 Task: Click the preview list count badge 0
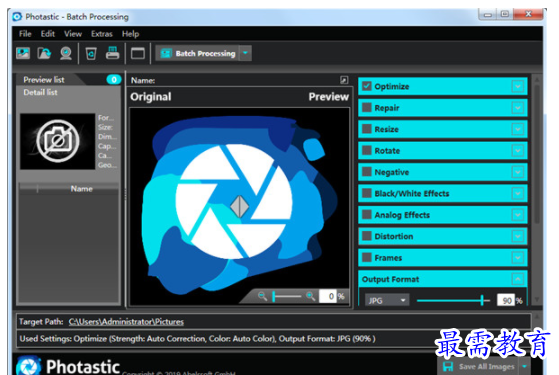click(x=114, y=79)
